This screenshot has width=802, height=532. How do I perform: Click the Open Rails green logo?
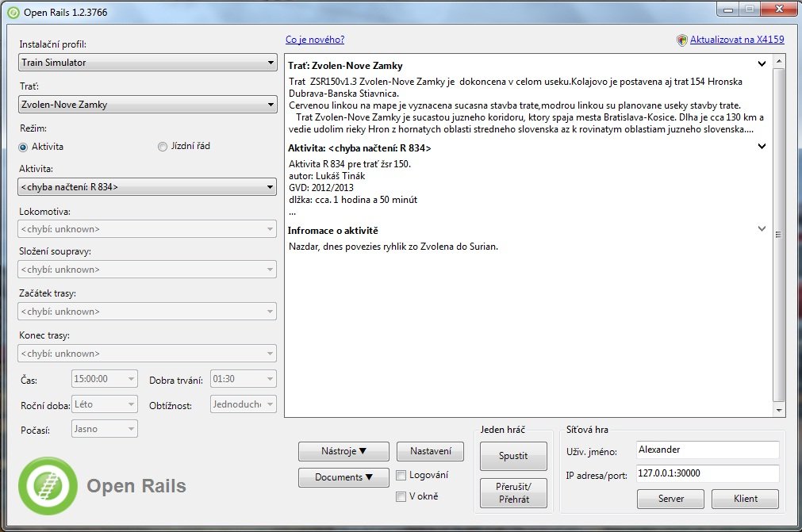pos(48,485)
